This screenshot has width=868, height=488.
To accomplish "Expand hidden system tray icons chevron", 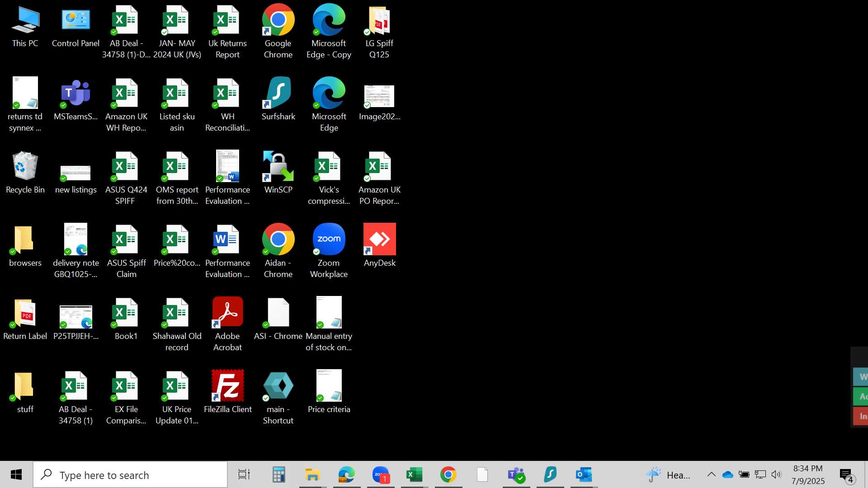I will 711,474.
